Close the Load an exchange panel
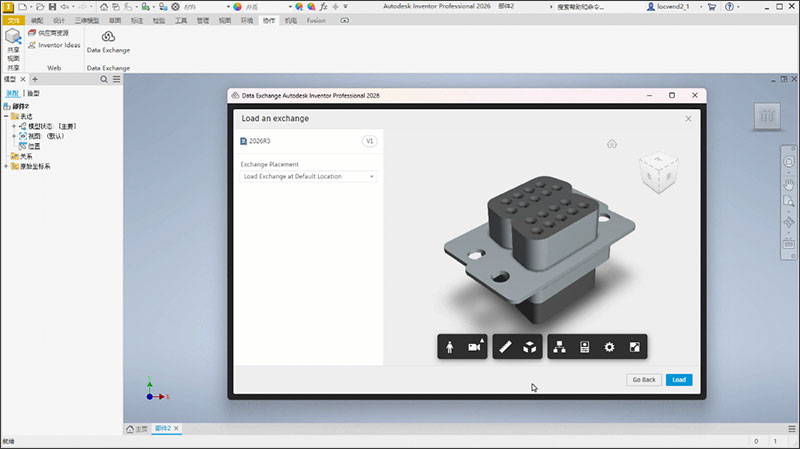Screen dimensions: 800x449 coord(688,118)
